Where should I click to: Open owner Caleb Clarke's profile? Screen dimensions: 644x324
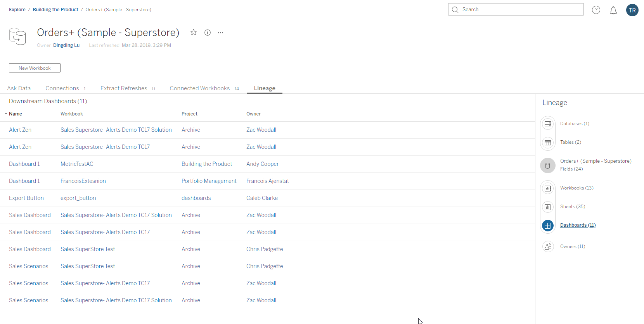pyautogui.click(x=262, y=198)
